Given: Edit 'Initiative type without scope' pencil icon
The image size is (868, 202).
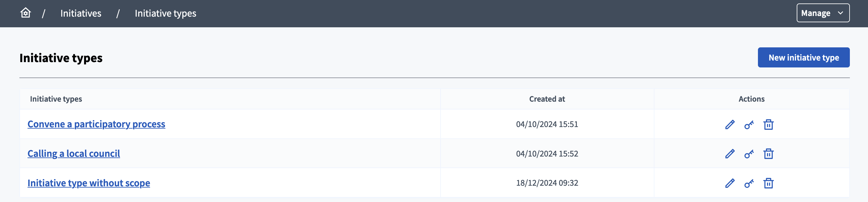Looking at the screenshot, I should tap(730, 183).
